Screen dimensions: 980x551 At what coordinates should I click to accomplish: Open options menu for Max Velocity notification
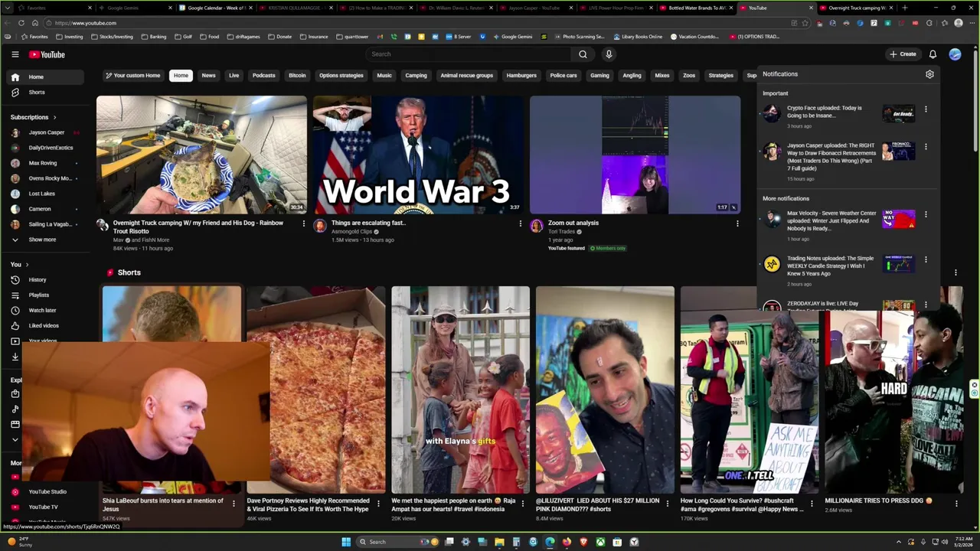pos(926,215)
